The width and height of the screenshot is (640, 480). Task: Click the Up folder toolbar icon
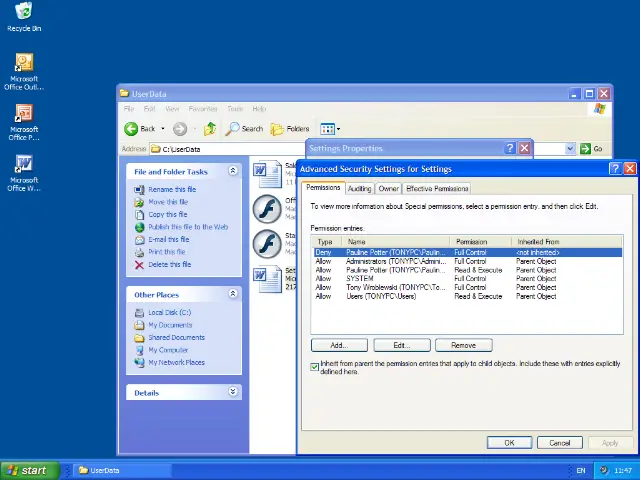(x=210, y=128)
